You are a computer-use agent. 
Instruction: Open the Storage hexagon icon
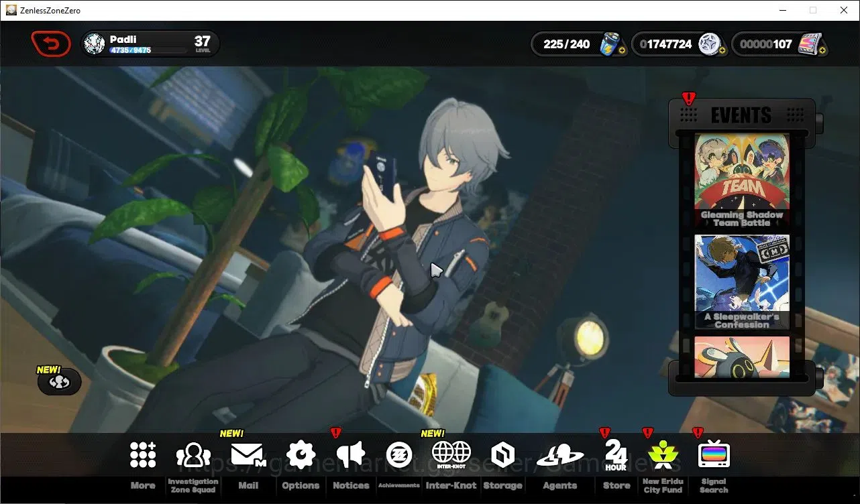[502, 455]
